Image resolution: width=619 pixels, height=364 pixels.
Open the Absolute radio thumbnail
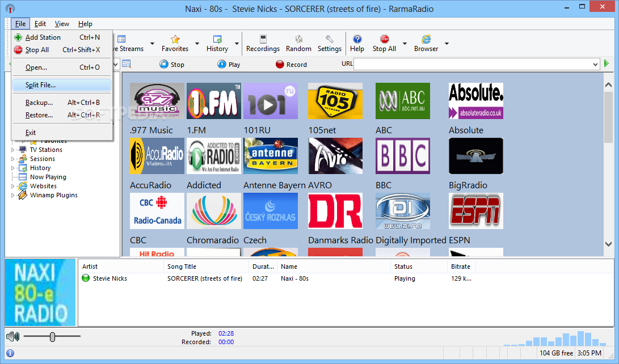475,101
